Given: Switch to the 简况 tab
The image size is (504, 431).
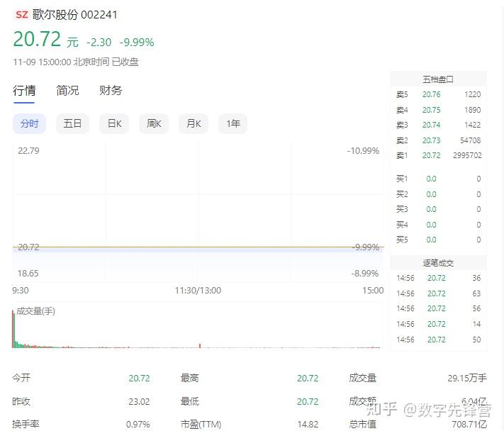Looking at the screenshot, I should 67,91.
